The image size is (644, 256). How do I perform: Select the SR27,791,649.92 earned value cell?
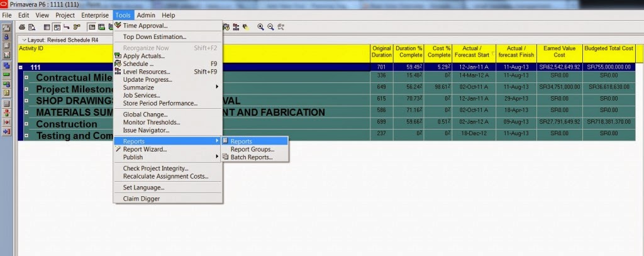coord(560,122)
